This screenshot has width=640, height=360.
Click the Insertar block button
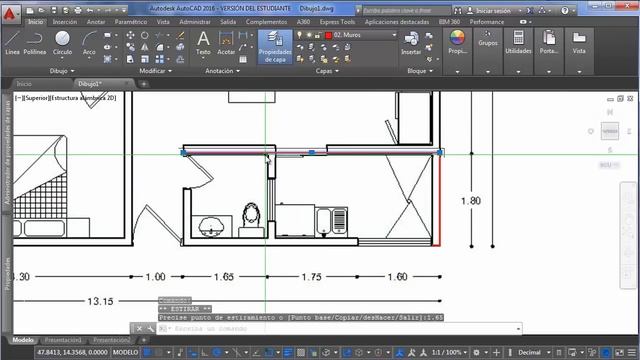point(411,43)
